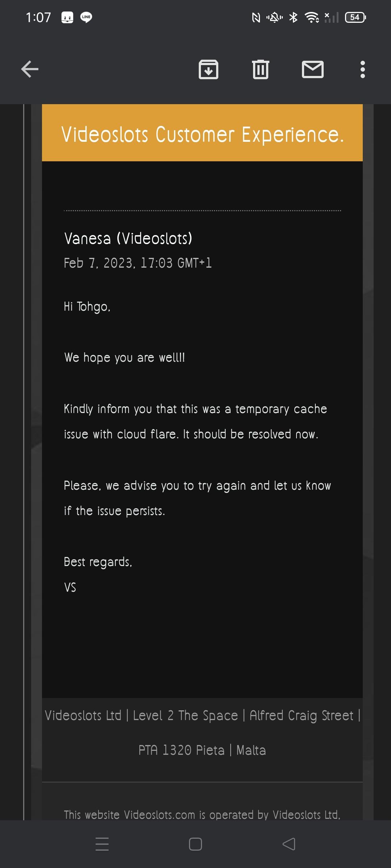Image resolution: width=391 pixels, height=868 pixels.
Task: Tap the Videoslots Ltd address line
Action: pos(202,715)
